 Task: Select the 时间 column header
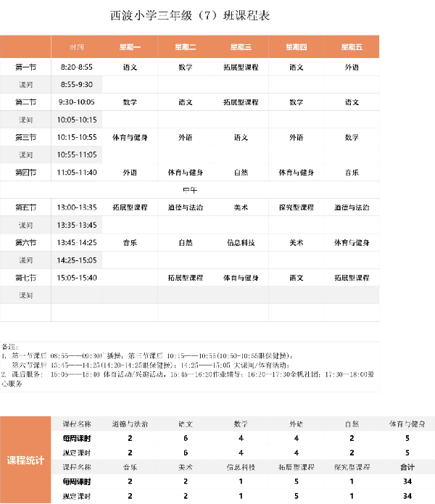(77, 47)
